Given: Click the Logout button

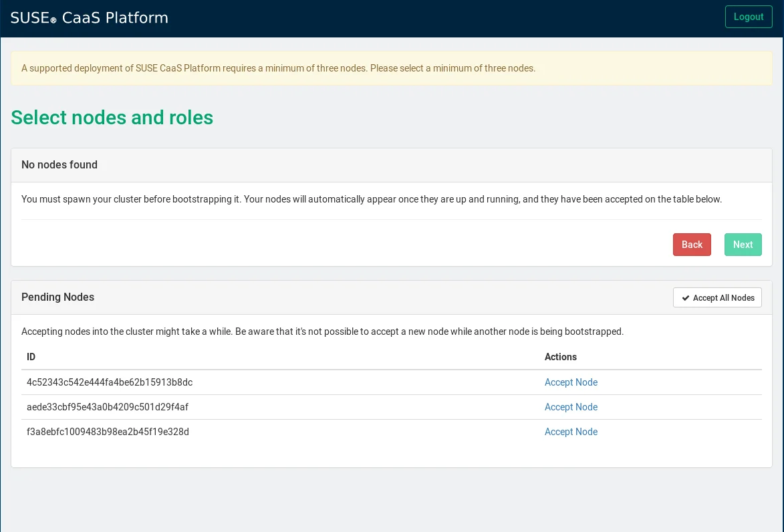Looking at the screenshot, I should coord(748,17).
